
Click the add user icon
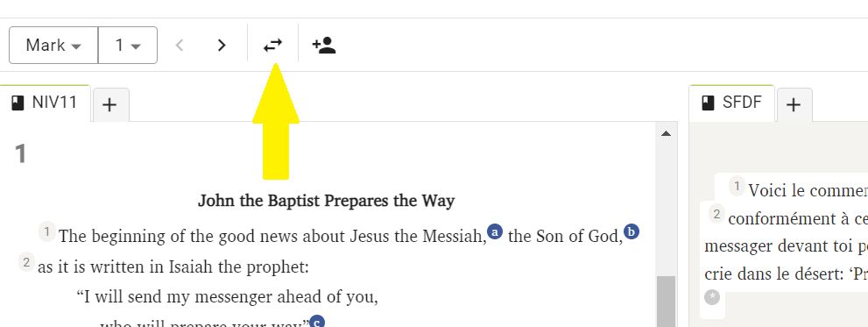tap(324, 45)
